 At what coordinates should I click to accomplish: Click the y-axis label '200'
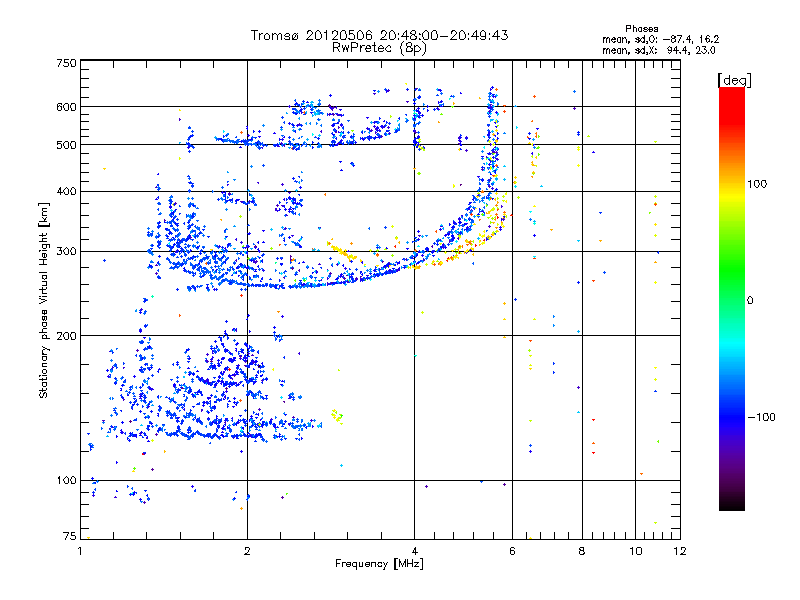(66, 336)
